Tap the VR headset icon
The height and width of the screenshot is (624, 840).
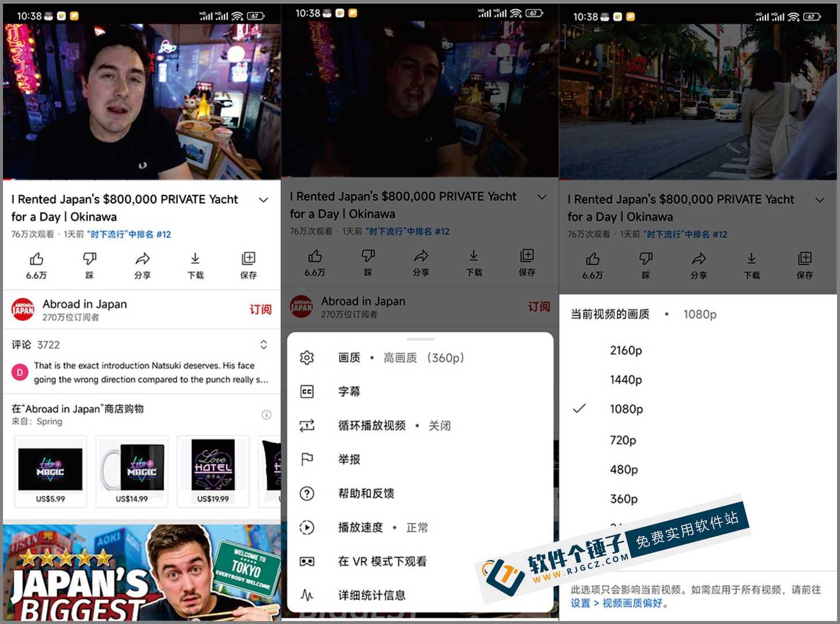[307, 562]
